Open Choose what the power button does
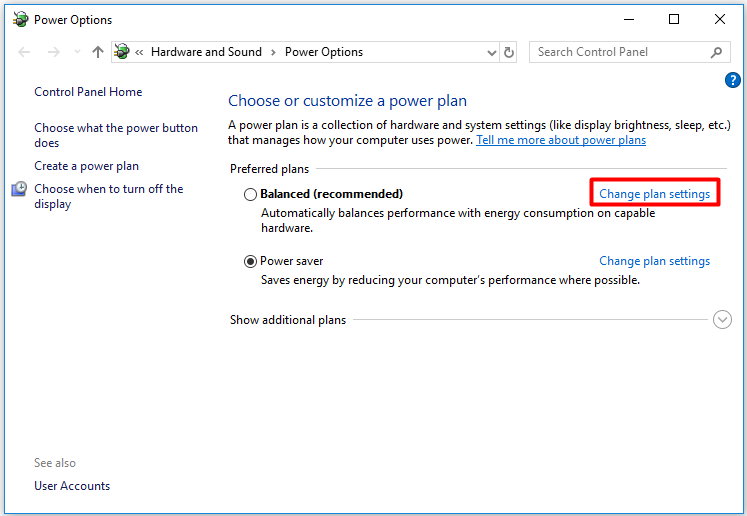 pyautogui.click(x=116, y=135)
